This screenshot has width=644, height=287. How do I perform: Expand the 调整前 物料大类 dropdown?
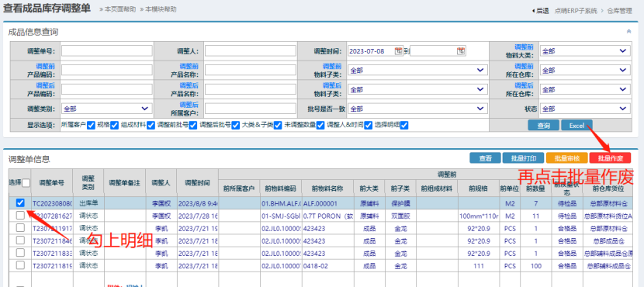(585, 51)
